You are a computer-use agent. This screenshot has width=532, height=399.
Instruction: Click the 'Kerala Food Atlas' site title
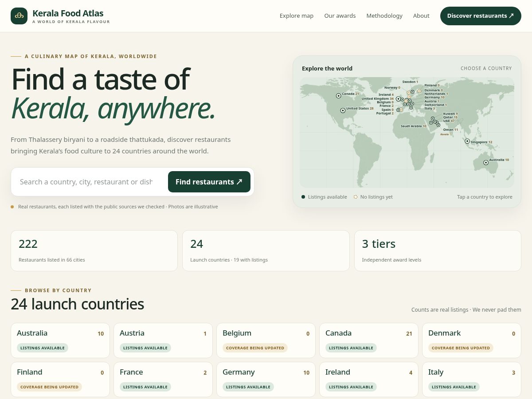tap(68, 13)
